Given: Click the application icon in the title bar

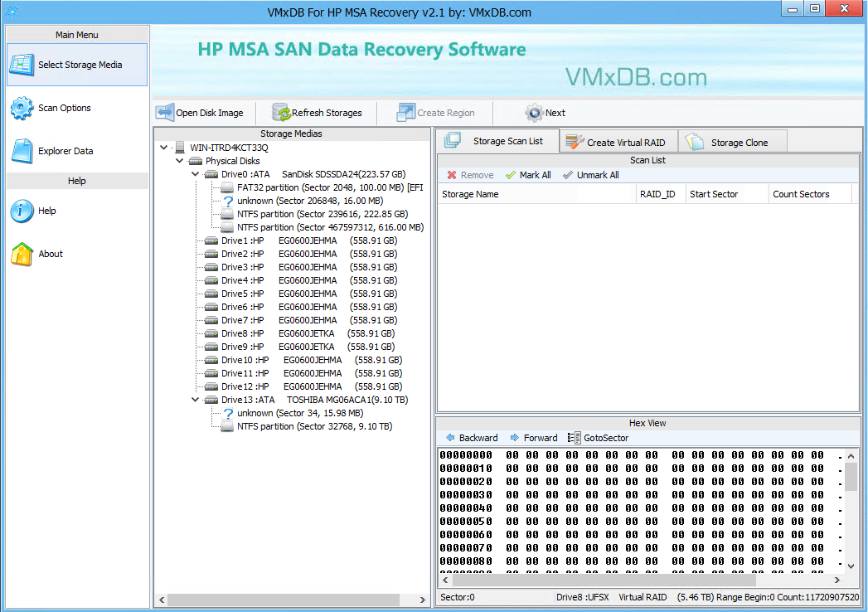Looking at the screenshot, I should [x=12, y=11].
